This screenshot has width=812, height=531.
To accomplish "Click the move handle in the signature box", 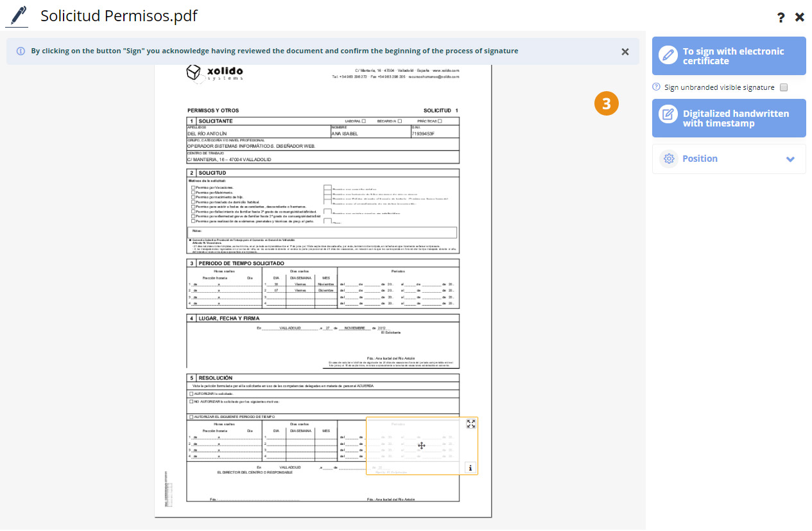I will [x=422, y=446].
